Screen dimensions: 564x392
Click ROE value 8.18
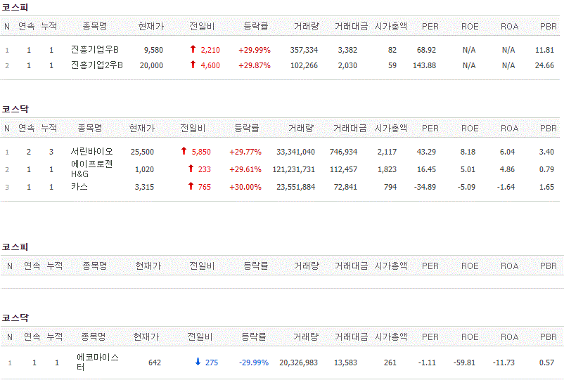pos(468,152)
